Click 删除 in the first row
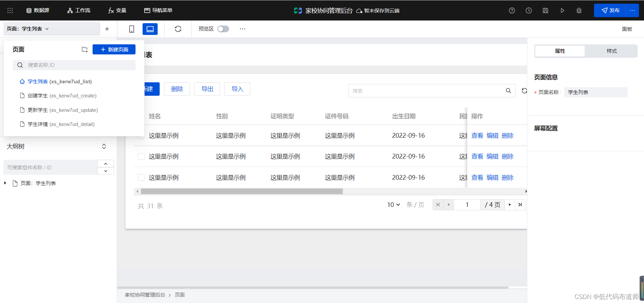644x303 pixels. 507,136
